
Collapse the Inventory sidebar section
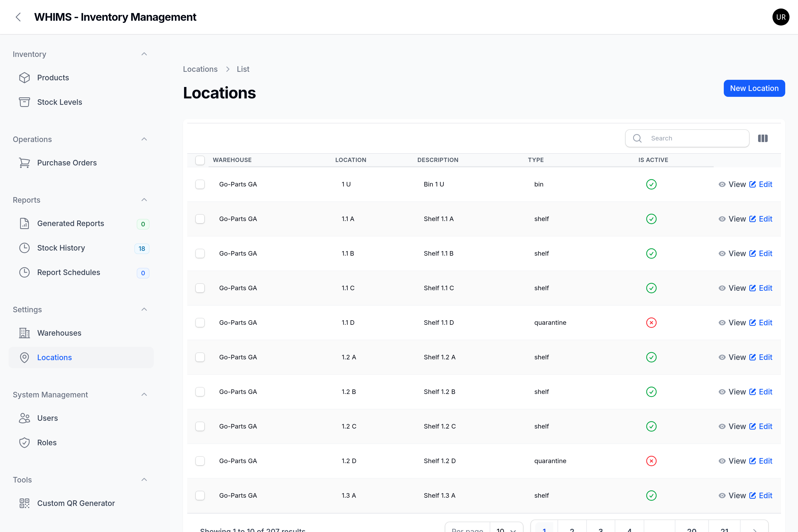(144, 54)
